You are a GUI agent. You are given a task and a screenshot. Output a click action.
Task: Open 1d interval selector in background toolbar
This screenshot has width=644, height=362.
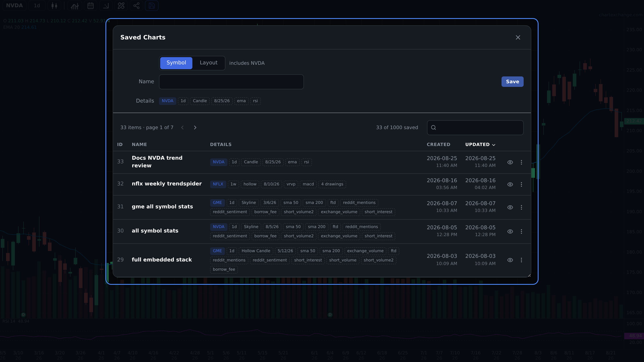coord(37,5)
